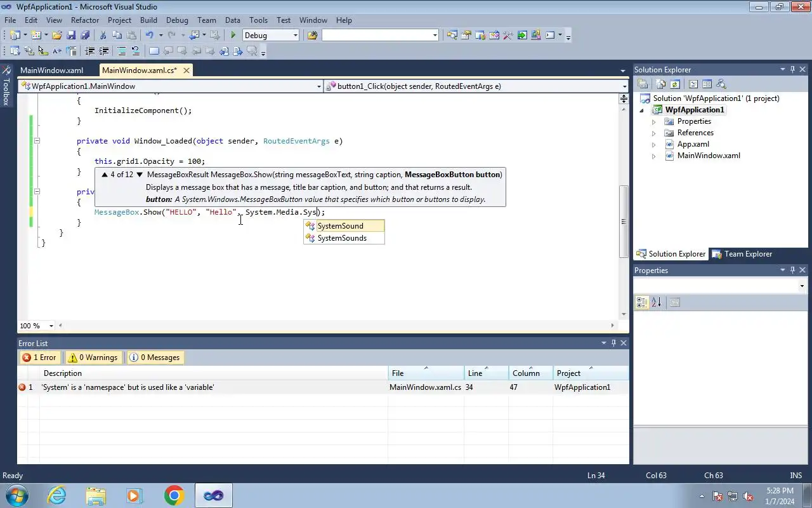Click the New Project toolbar icon
The image size is (812, 508).
(x=15, y=36)
